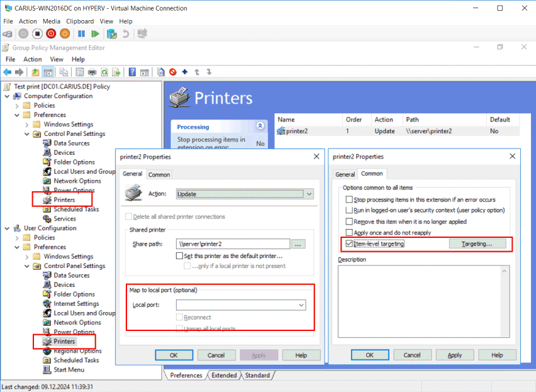Image resolution: width=536 pixels, height=392 pixels.
Task: Browse for share path with the ... button
Action: (298, 244)
